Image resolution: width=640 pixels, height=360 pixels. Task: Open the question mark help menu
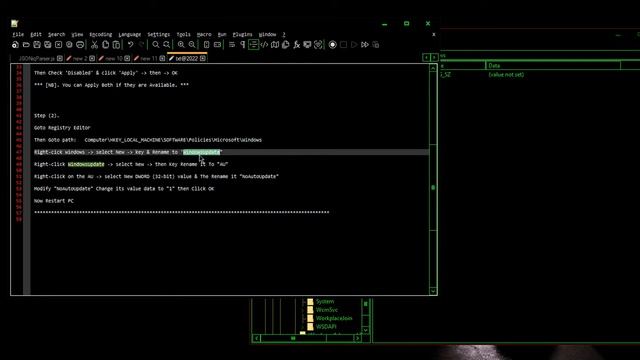tap(284, 34)
